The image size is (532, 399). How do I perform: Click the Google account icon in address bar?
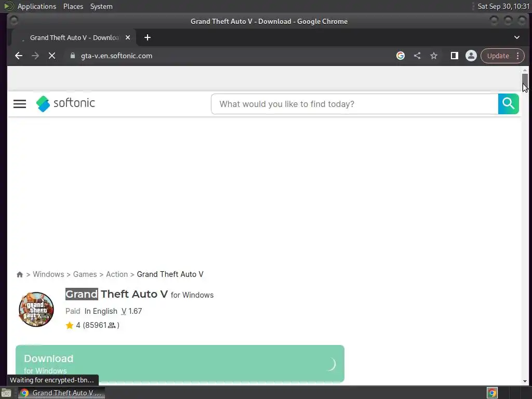pos(401,56)
